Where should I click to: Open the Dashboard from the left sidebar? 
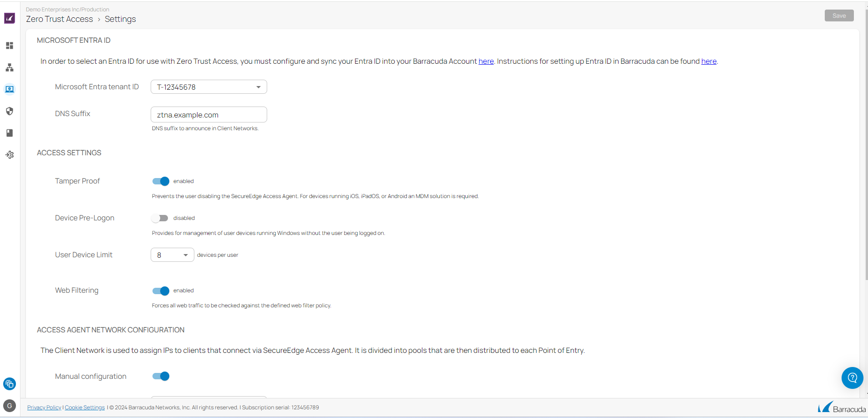[10, 46]
